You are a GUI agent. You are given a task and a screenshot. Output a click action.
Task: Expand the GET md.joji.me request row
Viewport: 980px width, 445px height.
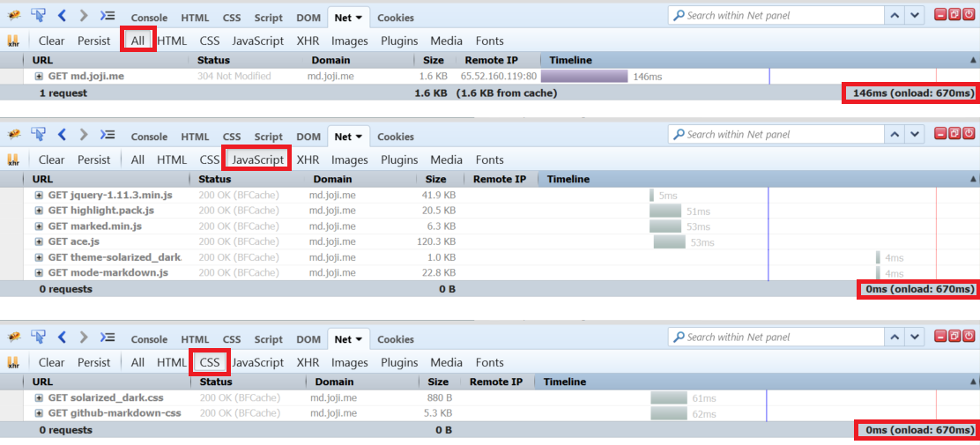coord(39,77)
